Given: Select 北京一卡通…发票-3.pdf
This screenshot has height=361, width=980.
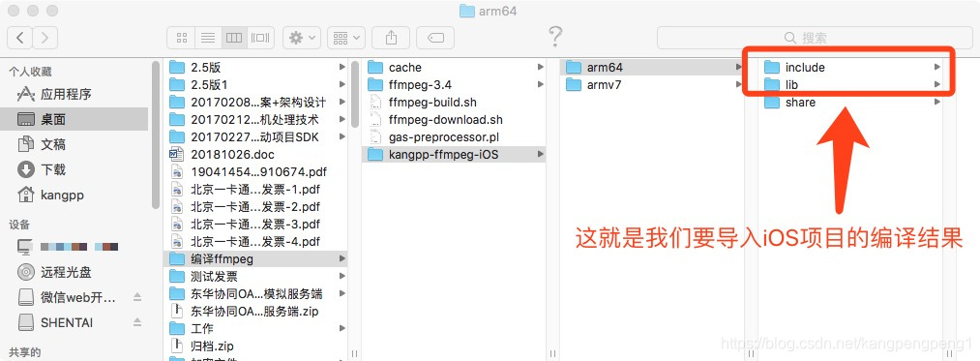Looking at the screenshot, I should (x=255, y=224).
